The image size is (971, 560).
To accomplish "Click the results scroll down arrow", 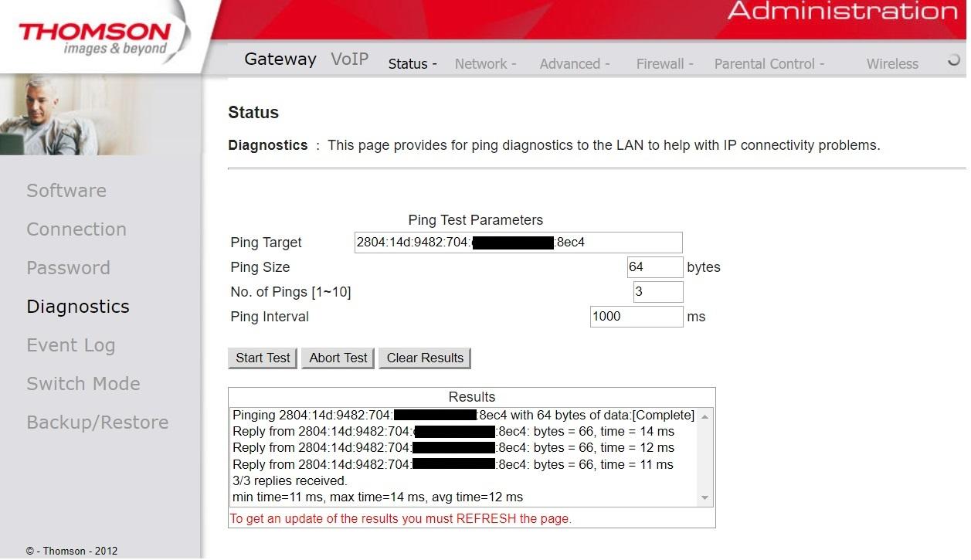I will (x=704, y=498).
